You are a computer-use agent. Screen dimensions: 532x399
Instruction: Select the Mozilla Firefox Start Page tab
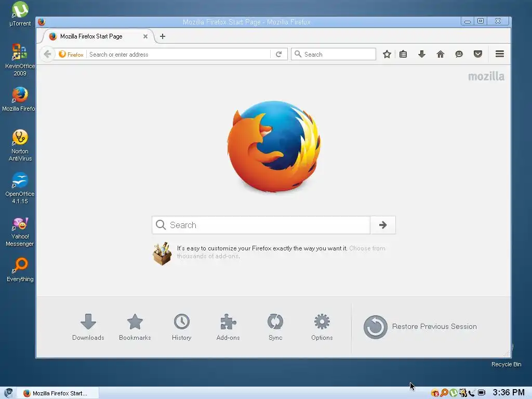point(98,36)
